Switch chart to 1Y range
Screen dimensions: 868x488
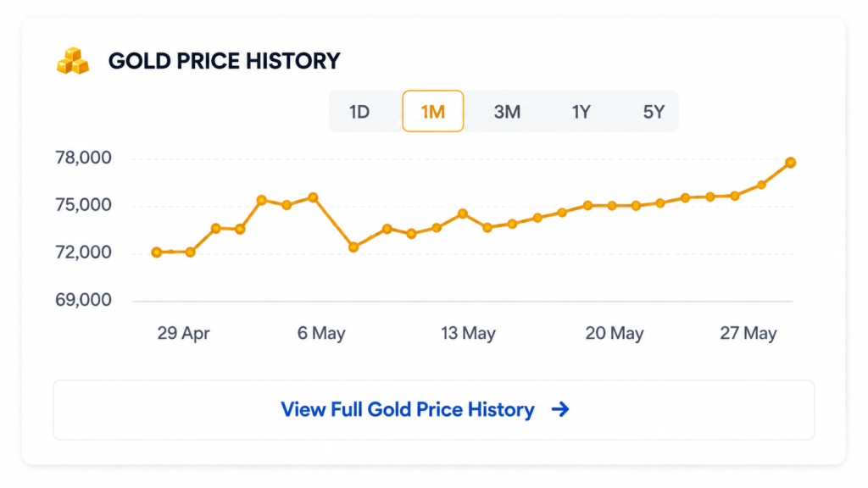(581, 112)
